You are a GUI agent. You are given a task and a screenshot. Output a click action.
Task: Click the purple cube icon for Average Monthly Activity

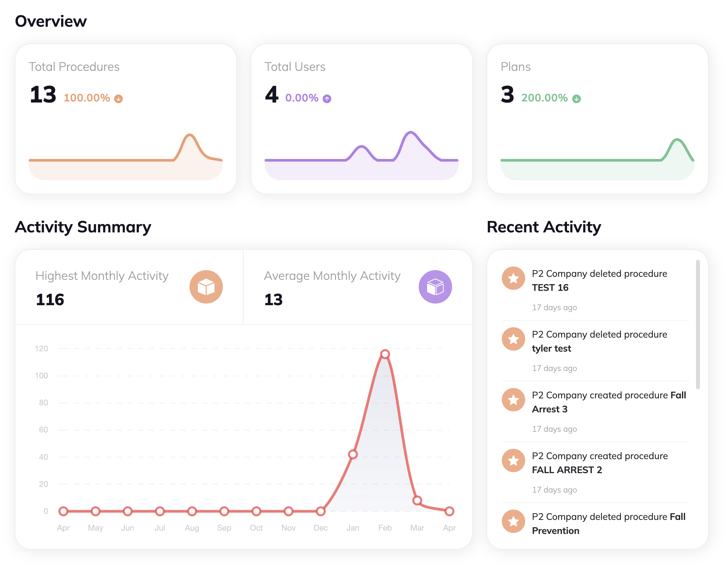435,287
